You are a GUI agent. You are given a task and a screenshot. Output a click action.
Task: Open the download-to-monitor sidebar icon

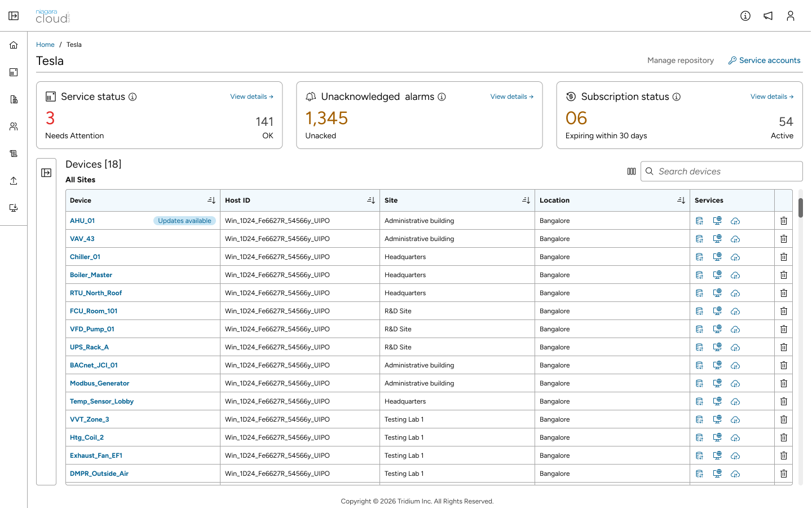[x=14, y=208]
